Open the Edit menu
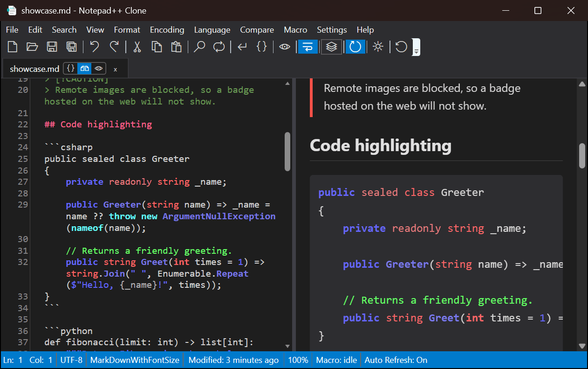 [35, 30]
